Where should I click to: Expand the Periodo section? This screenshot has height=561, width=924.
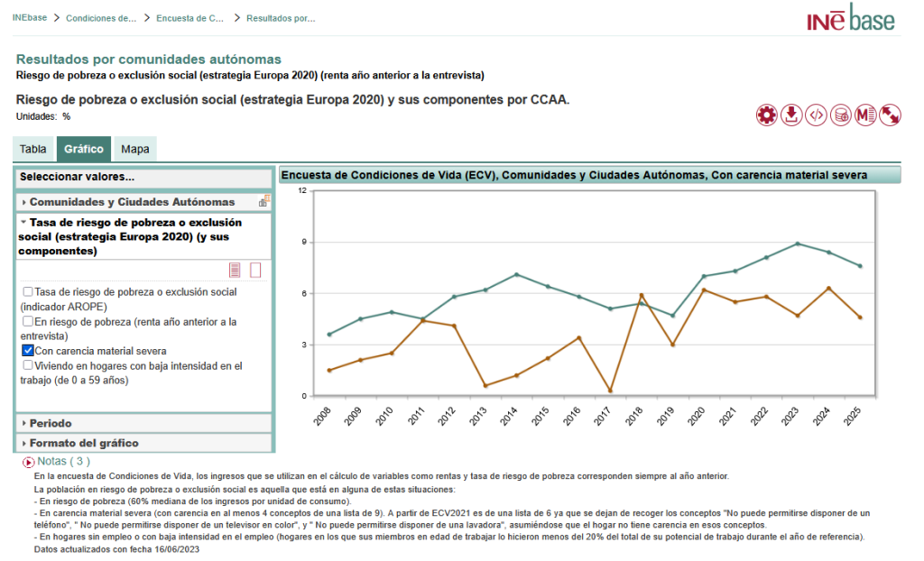coord(51,423)
